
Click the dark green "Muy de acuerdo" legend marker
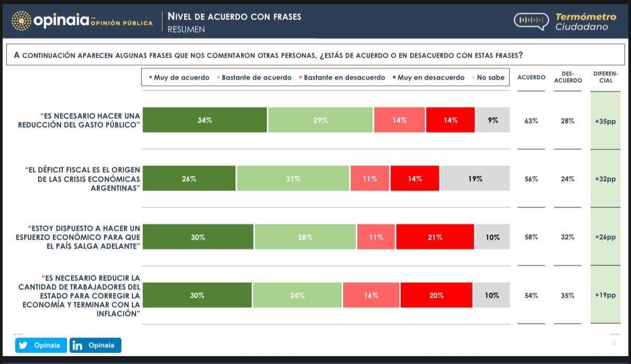click(151, 77)
